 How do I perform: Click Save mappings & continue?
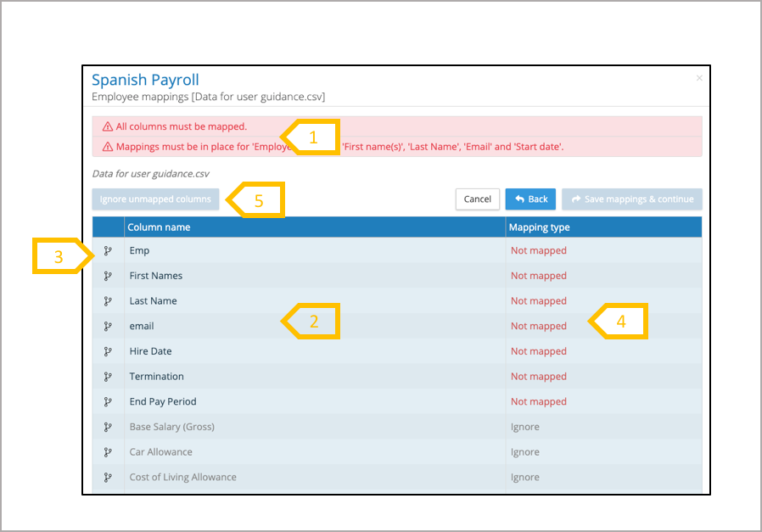click(631, 199)
